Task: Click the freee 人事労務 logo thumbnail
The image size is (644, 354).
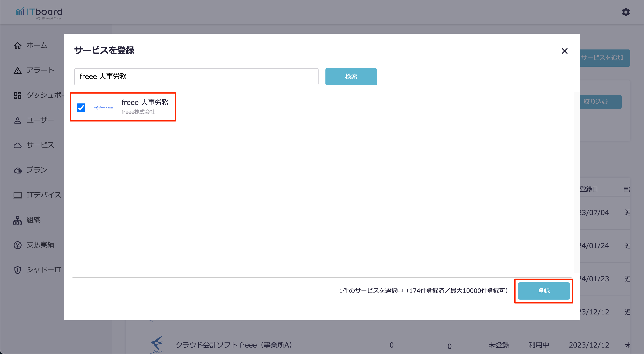Action: 103,108
